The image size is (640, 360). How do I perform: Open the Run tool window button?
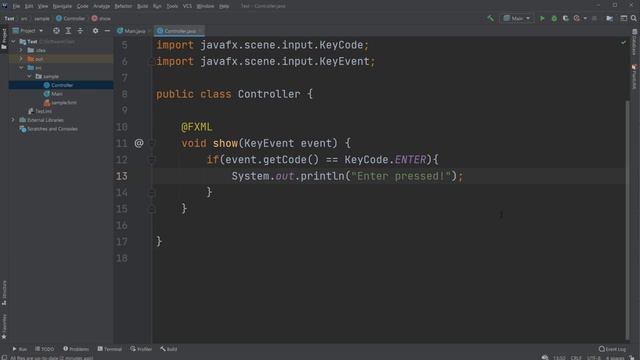tap(19, 349)
